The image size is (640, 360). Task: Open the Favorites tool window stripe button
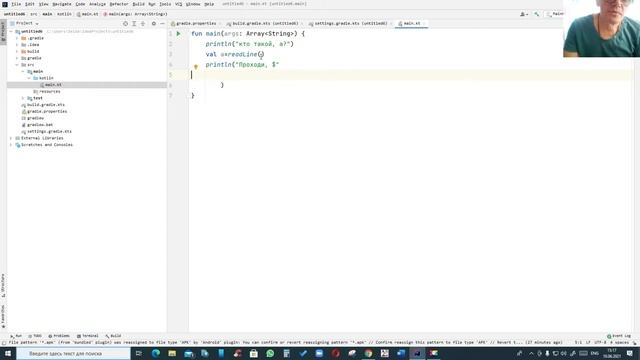pyautogui.click(x=3, y=316)
